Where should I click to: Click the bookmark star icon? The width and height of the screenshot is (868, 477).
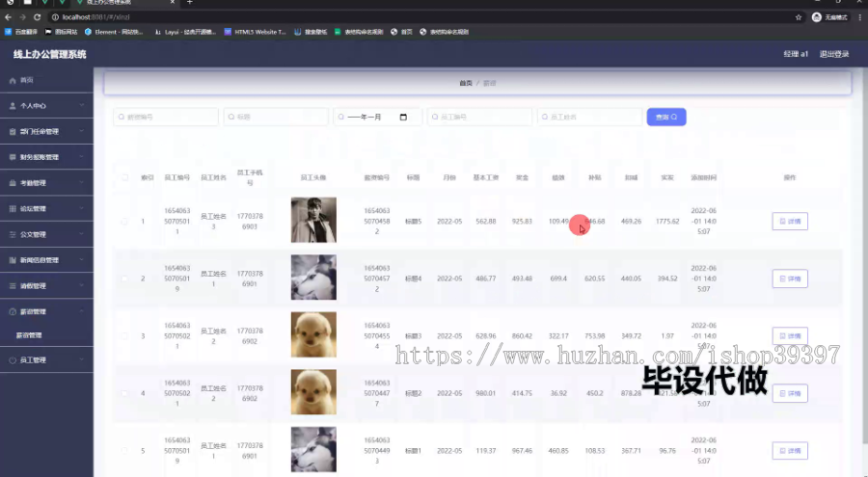point(799,17)
